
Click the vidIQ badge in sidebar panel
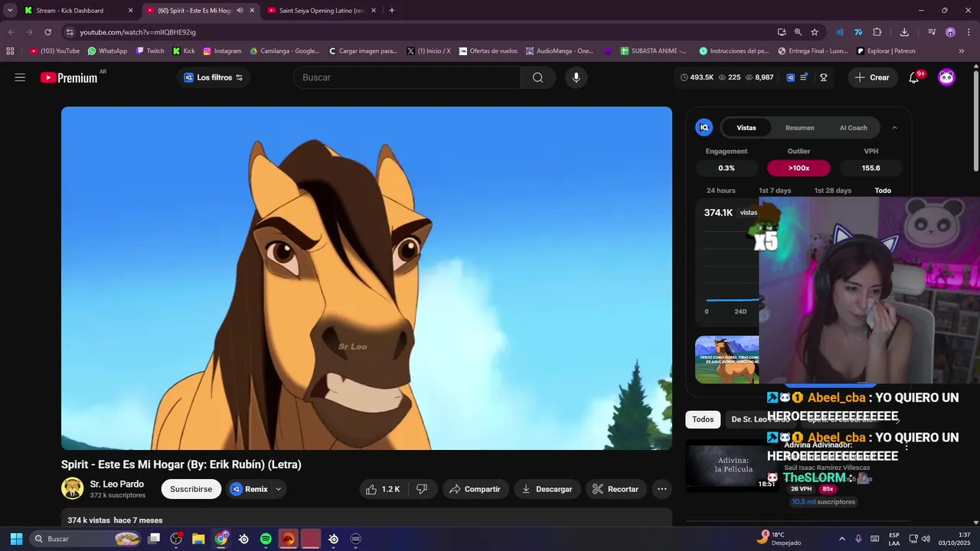(704, 128)
